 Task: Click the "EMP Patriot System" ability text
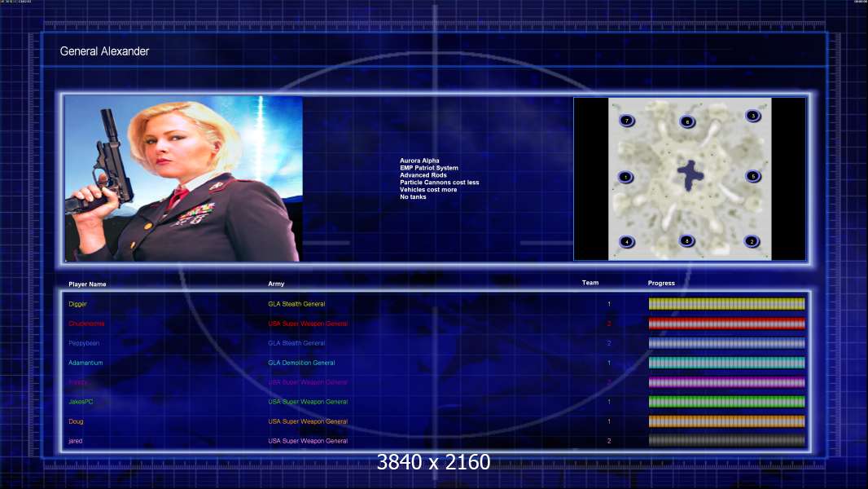[x=429, y=168]
